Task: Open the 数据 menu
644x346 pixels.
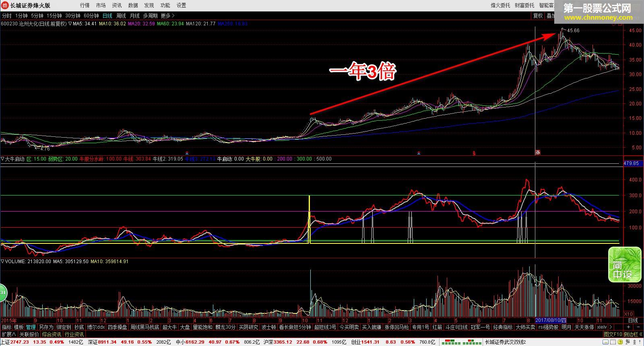Action: click(x=133, y=5)
